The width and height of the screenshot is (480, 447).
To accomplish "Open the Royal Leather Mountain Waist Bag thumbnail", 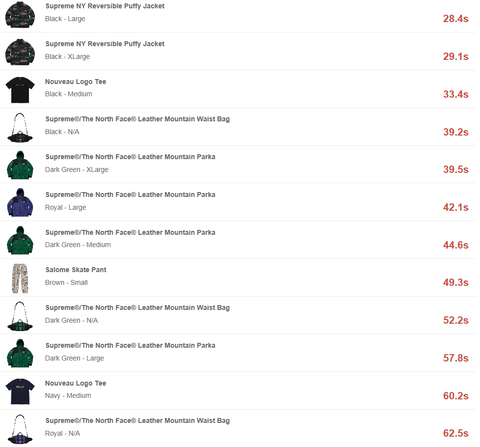I will coord(20,429).
